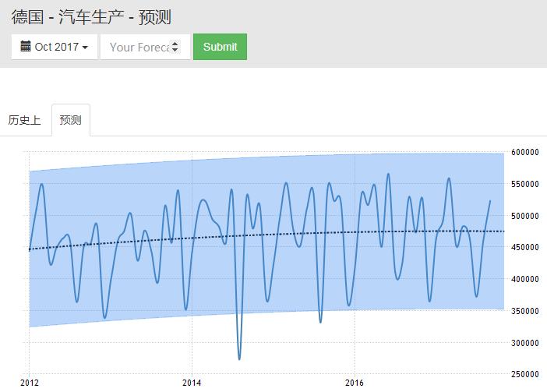This screenshot has width=547, height=392.
Task: Click the lowest chart dip in 2014
Action: pyautogui.click(x=239, y=359)
